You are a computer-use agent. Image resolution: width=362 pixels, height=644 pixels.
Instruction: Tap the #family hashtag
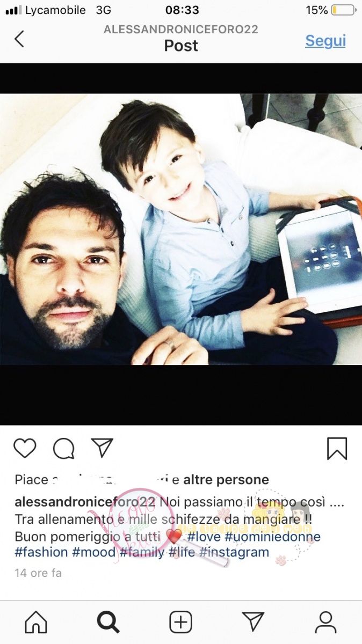click(142, 552)
